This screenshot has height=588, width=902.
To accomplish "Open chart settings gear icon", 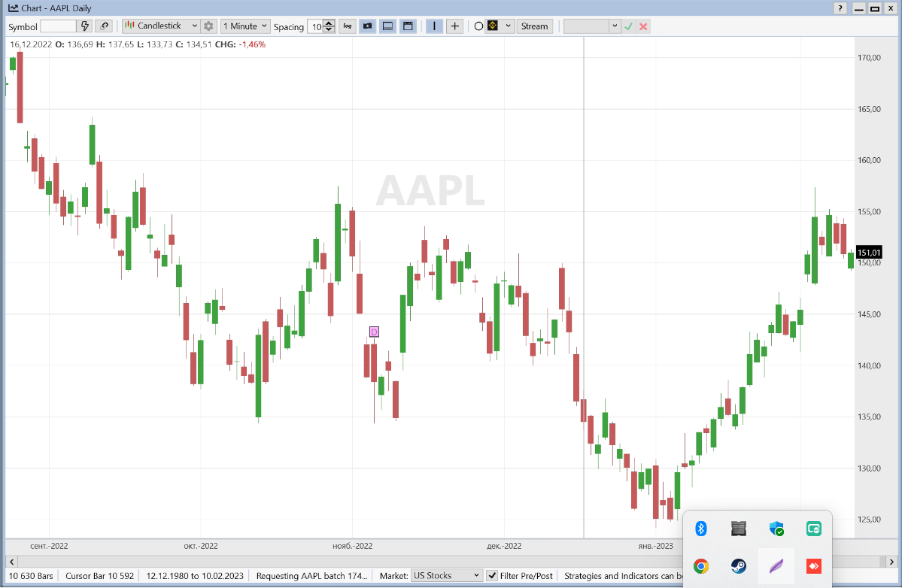I will click(x=208, y=26).
